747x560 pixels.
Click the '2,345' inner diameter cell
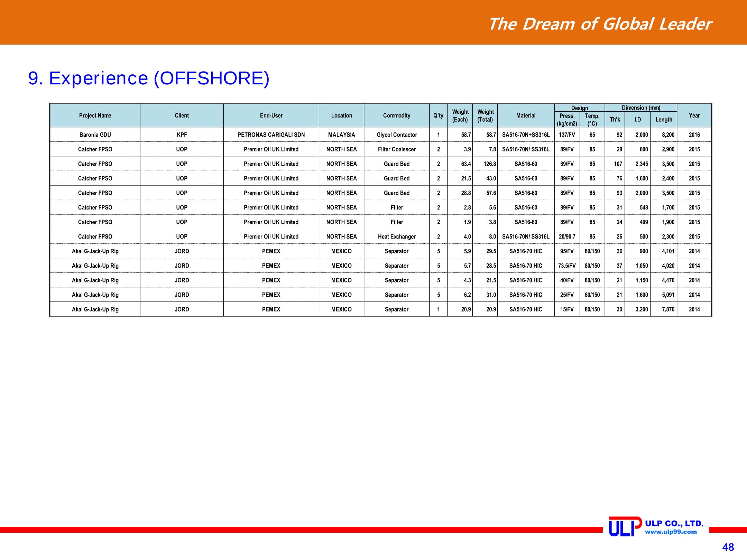(x=638, y=164)
